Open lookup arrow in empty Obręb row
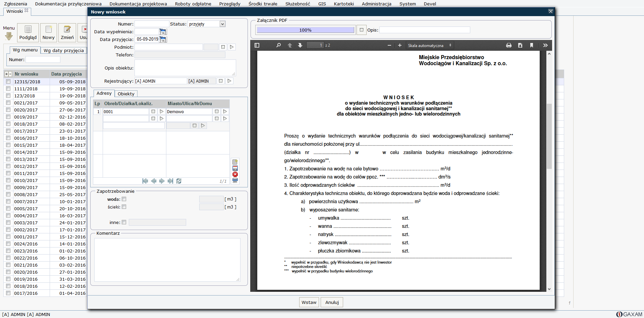Screen dimensions: 644x318 (x=162, y=119)
